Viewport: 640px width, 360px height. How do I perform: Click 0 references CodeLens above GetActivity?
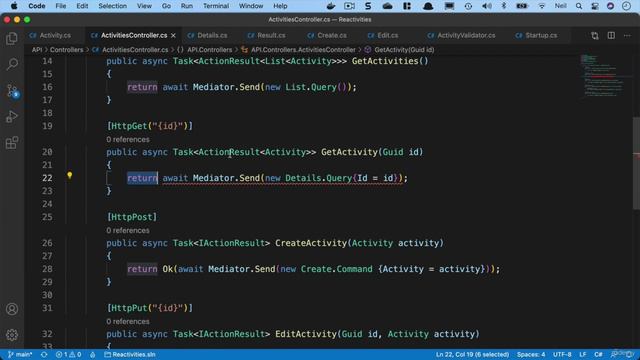[128, 140]
